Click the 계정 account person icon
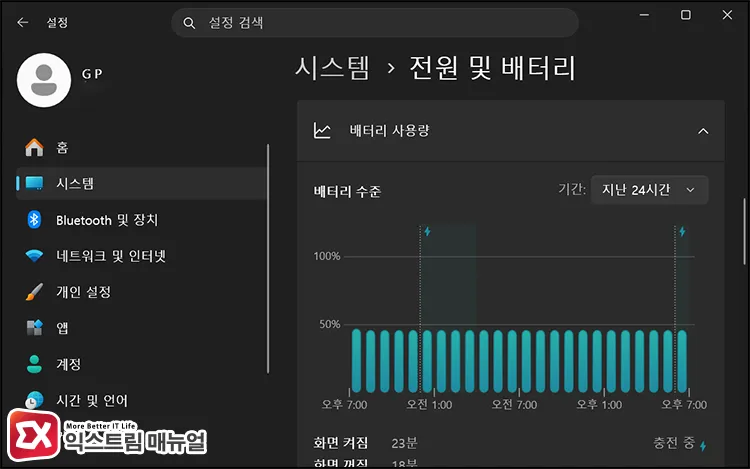750x469 pixels. [x=34, y=364]
